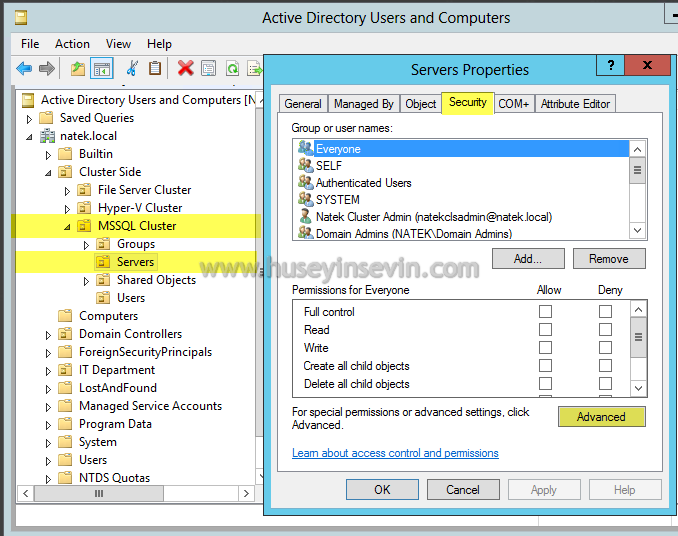Click the Authenticated Users group icon
Image resolution: width=678 pixels, height=536 pixels.
click(305, 182)
